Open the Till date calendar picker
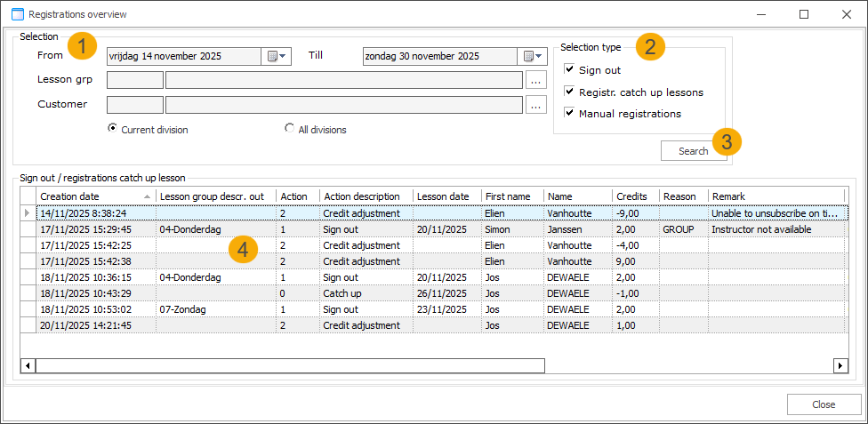The width and height of the screenshot is (868, 424). (534, 56)
